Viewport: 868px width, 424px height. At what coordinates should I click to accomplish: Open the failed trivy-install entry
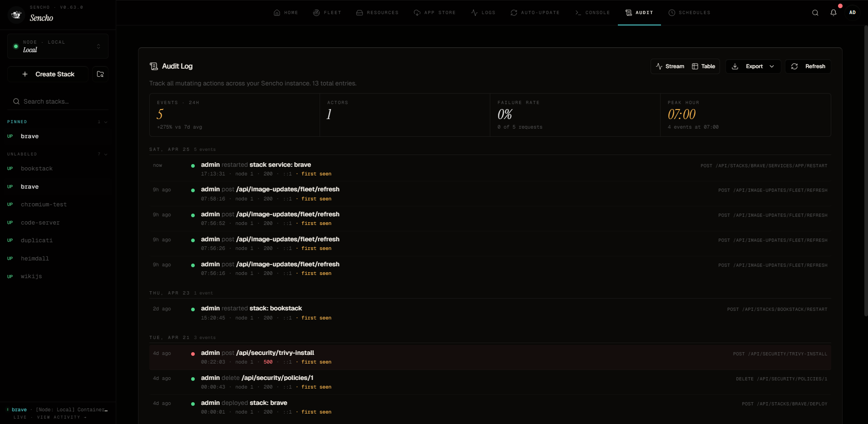pyautogui.click(x=490, y=357)
